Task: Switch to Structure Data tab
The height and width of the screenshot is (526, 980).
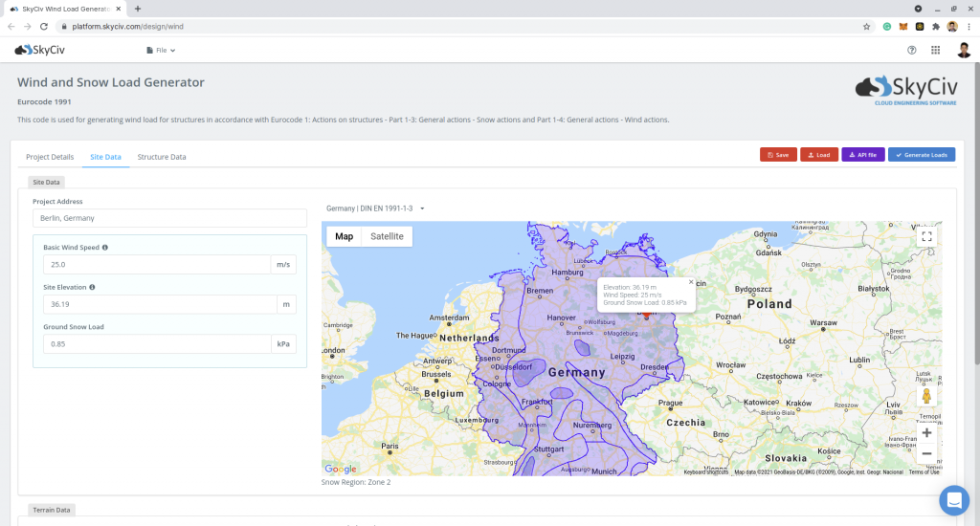Action: [162, 157]
